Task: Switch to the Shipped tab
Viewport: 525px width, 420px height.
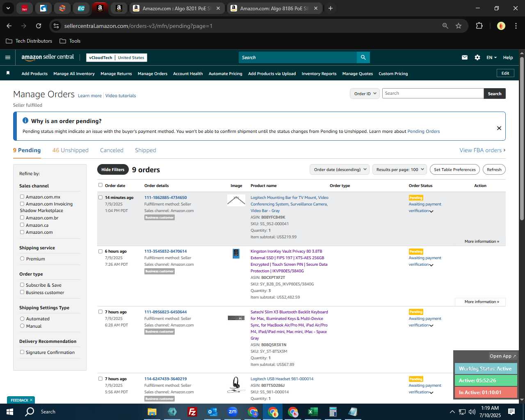Action: click(146, 150)
